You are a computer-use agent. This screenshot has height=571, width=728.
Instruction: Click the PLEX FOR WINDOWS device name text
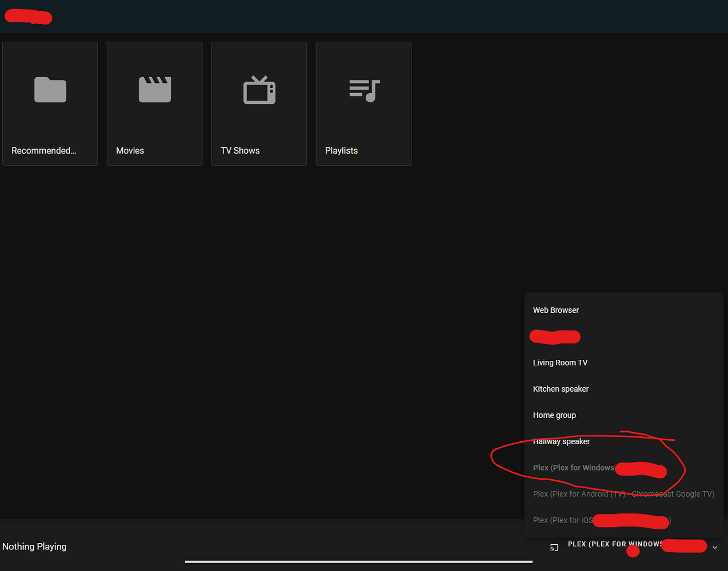click(x=614, y=544)
